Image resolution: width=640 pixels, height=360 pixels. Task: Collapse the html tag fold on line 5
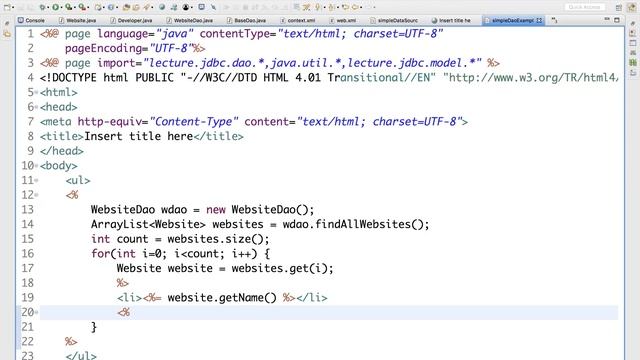[36, 93]
